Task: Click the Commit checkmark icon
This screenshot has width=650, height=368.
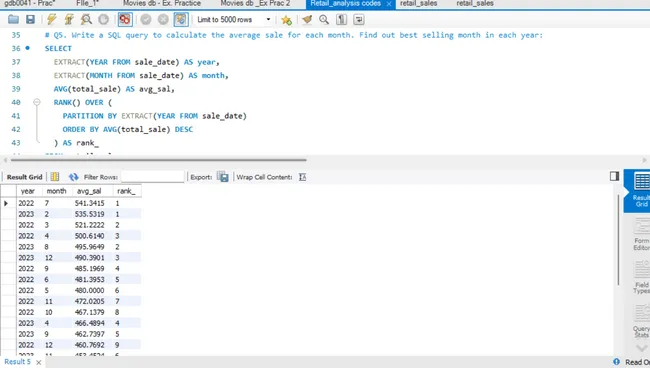Action: tap(146, 19)
